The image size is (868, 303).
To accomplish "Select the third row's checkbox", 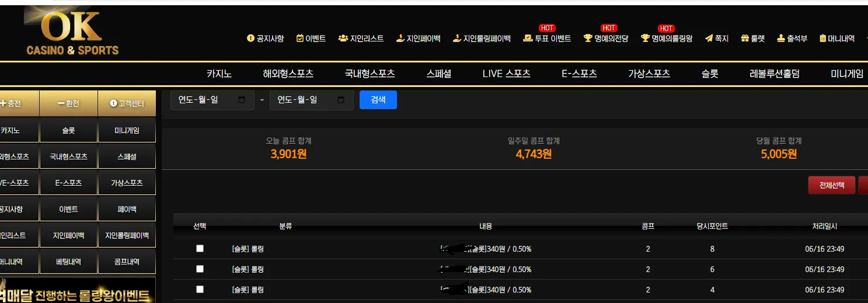I will [x=200, y=289].
